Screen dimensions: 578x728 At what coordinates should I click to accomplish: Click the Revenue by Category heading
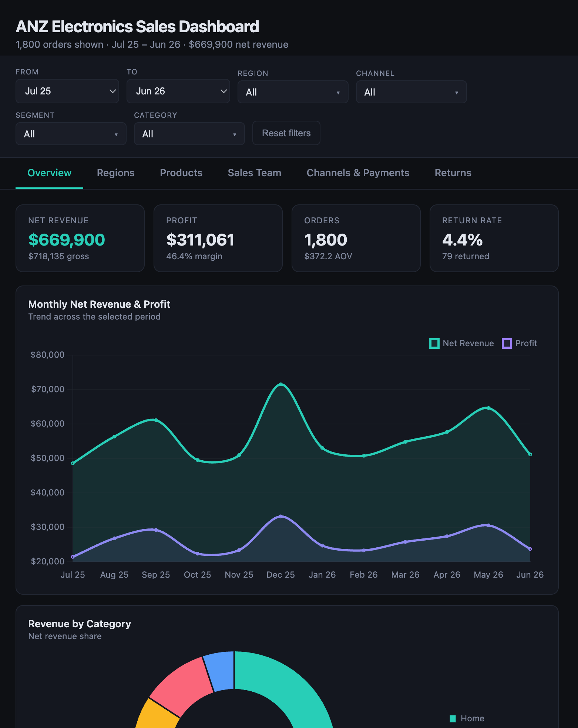[x=80, y=624]
